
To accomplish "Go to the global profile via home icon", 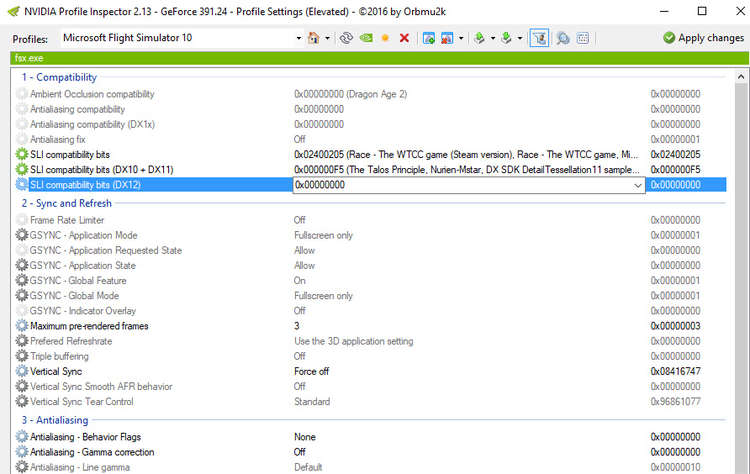I will 314,38.
